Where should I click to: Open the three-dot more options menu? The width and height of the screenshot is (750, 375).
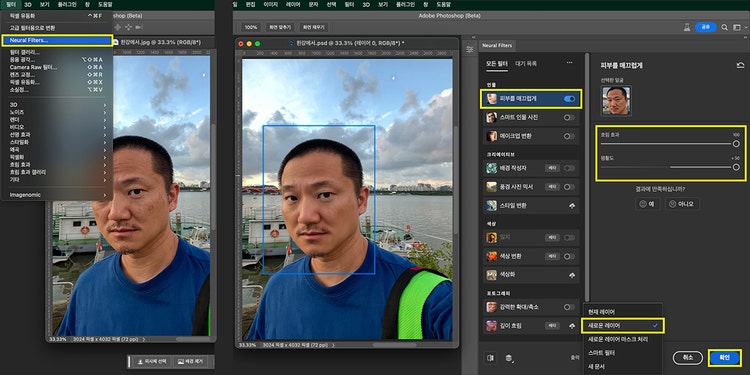coord(569,63)
